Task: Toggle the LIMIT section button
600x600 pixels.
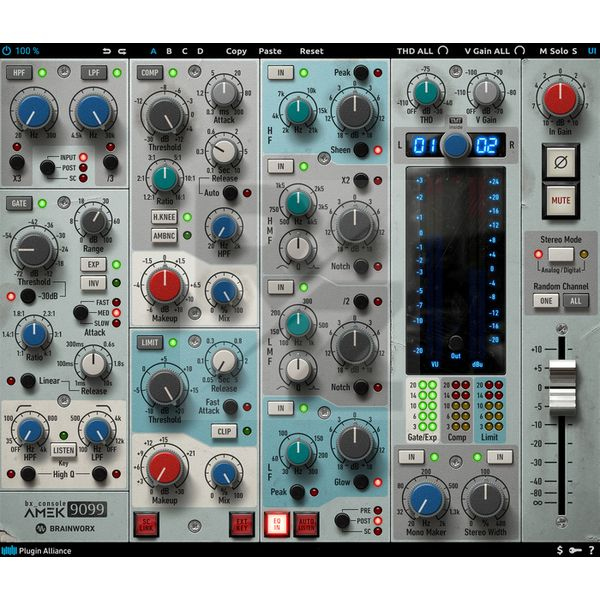Action: (150, 342)
